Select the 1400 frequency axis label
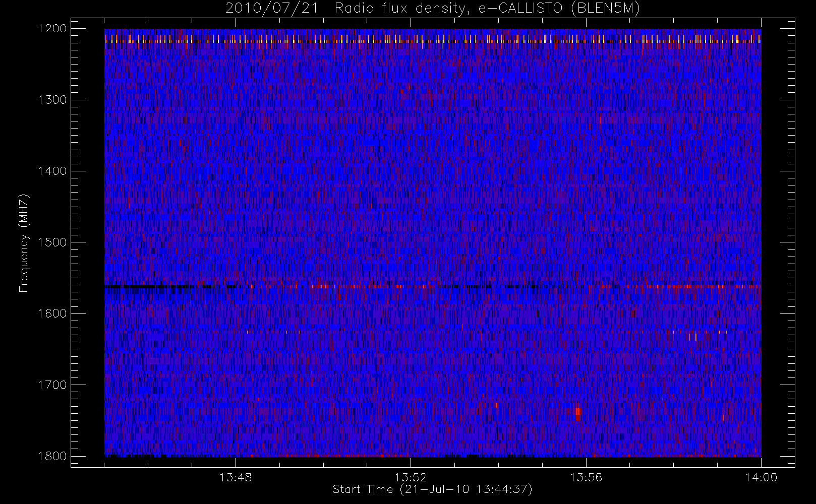Viewport: 816px width, 504px height. 52,171
